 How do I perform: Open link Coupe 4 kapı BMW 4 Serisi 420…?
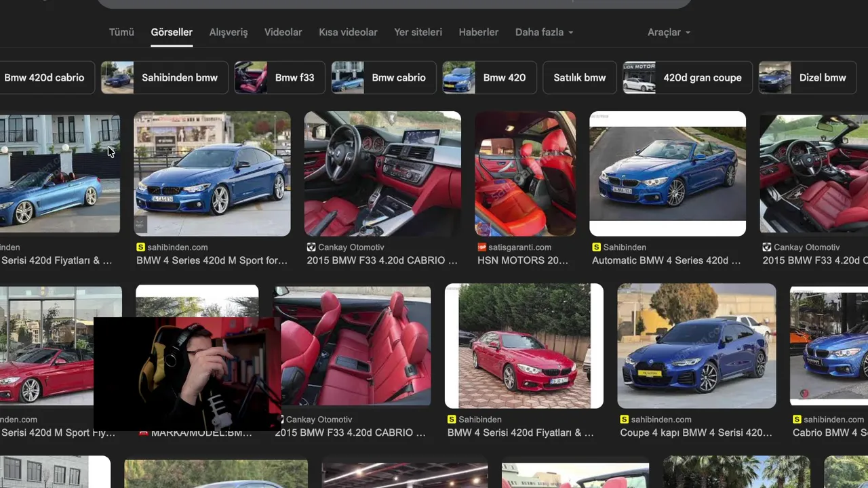696,432
